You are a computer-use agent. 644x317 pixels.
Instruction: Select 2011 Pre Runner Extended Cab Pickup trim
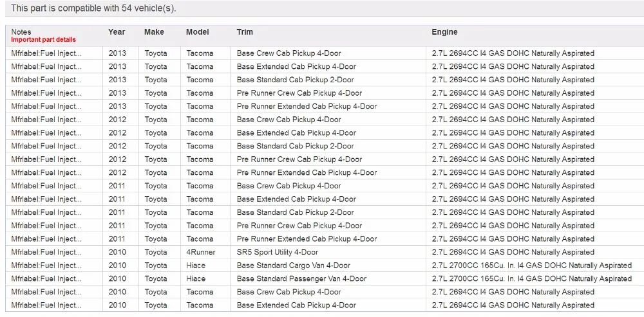click(x=307, y=239)
